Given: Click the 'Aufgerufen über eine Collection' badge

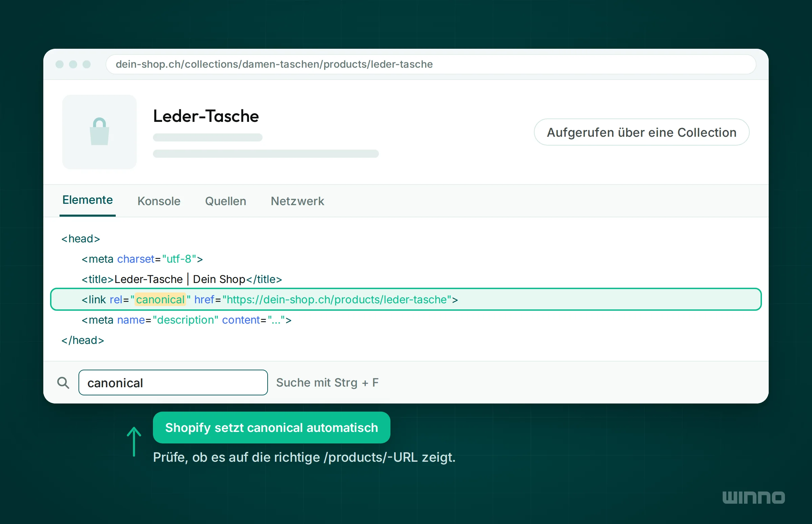Looking at the screenshot, I should coord(641,132).
